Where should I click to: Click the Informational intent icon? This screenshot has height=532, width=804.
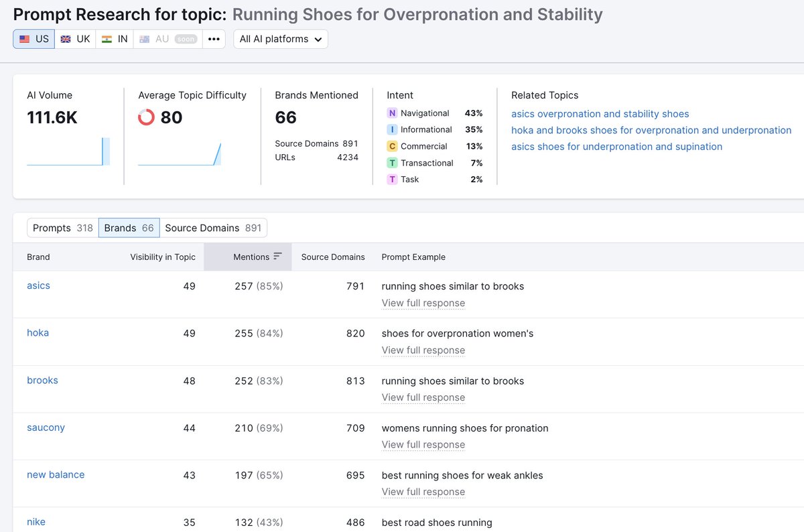392,129
